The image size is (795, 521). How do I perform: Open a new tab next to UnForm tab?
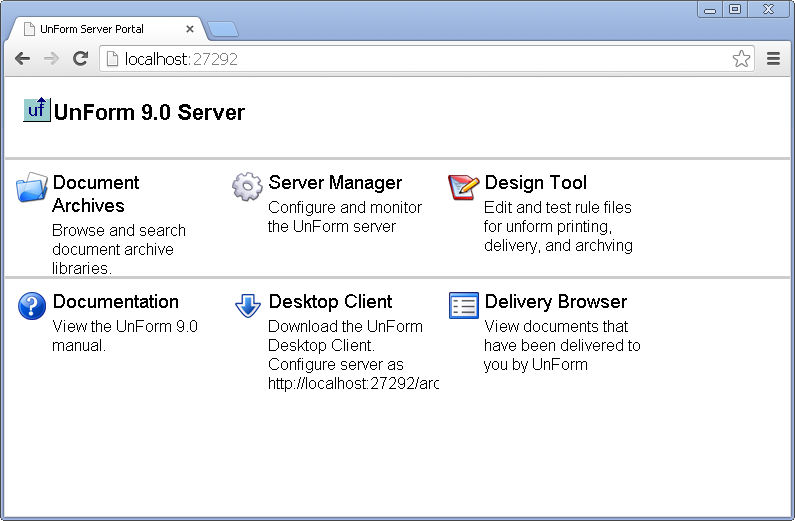click(x=222, y=29)
